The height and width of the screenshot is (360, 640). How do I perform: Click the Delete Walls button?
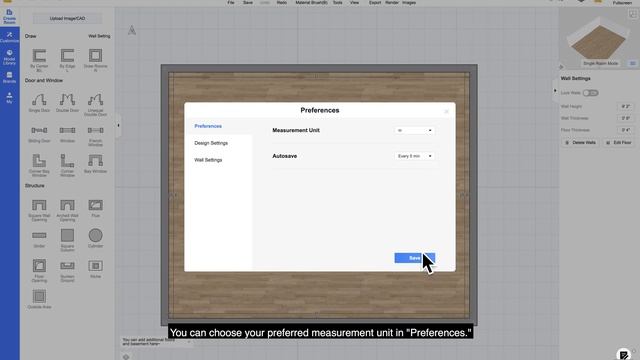click(x=580, y=142)
